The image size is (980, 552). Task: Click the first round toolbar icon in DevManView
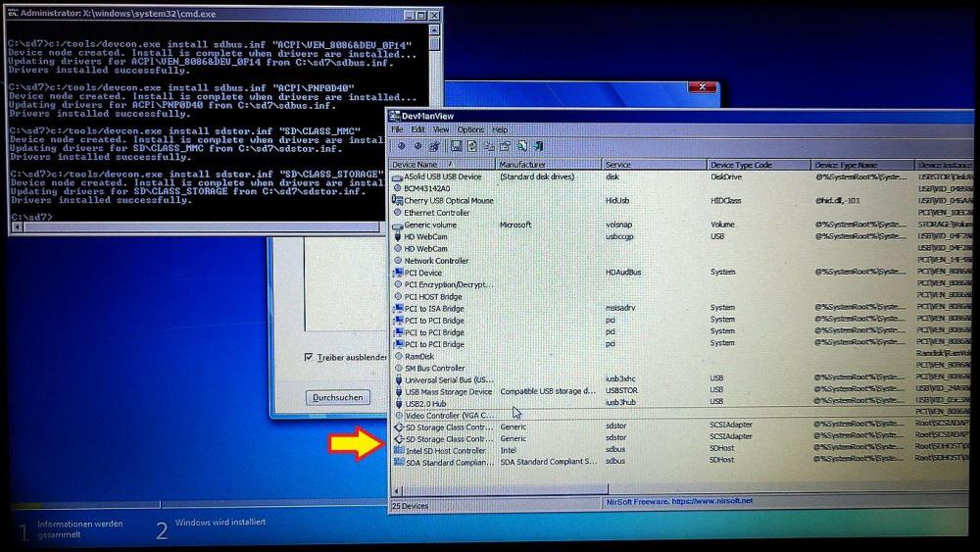point(401,146)
